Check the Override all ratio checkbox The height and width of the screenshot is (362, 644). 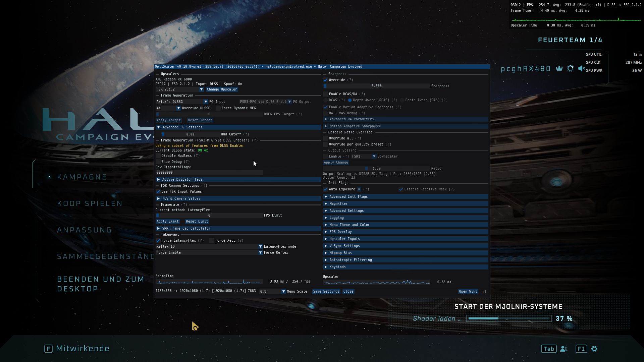point(325,138)
